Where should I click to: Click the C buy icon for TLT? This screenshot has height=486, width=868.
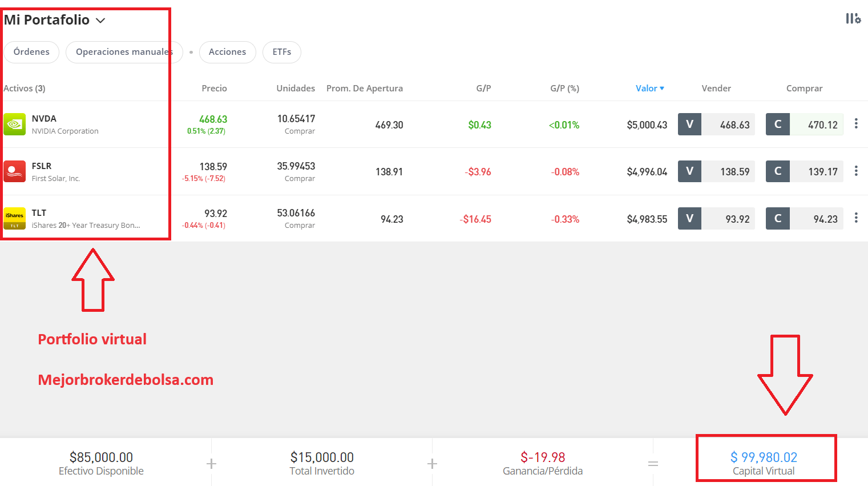(778, 218)
